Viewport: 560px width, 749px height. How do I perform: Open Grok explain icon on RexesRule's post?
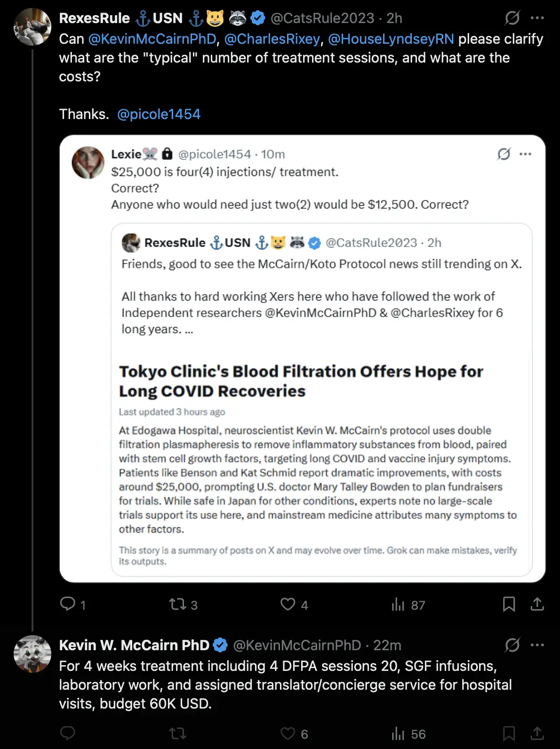click(x=512, y=18)
